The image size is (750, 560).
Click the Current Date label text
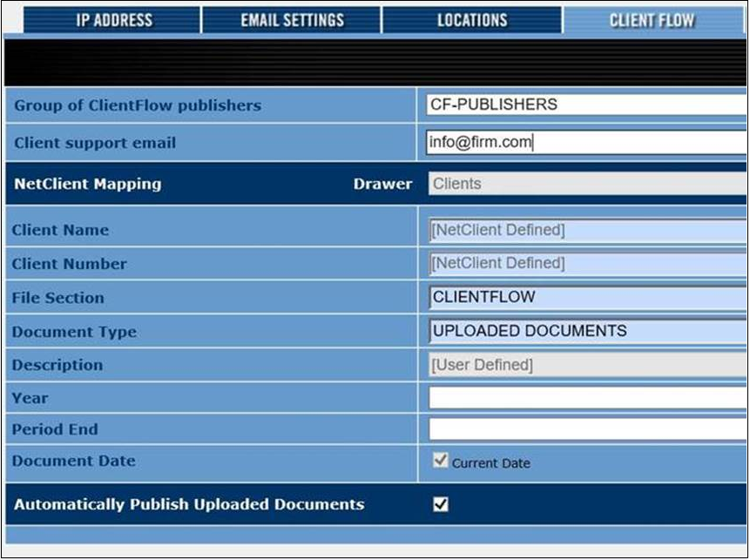pyautogui.click(x=490, y=463)
